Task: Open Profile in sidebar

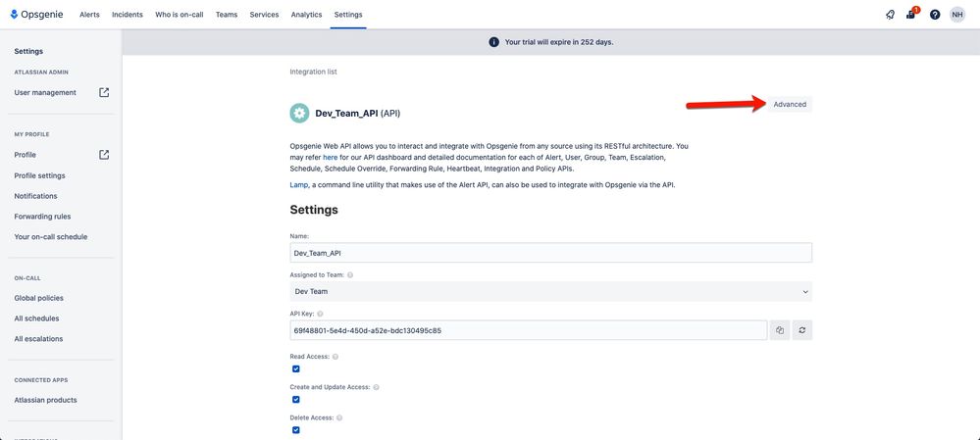Action: [x=25, y=155]
